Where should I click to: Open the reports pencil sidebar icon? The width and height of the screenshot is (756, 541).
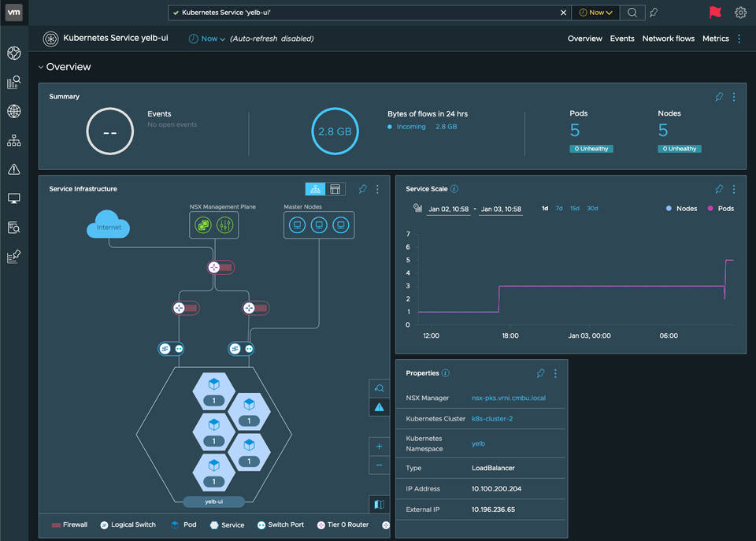(x=14, y=257)
